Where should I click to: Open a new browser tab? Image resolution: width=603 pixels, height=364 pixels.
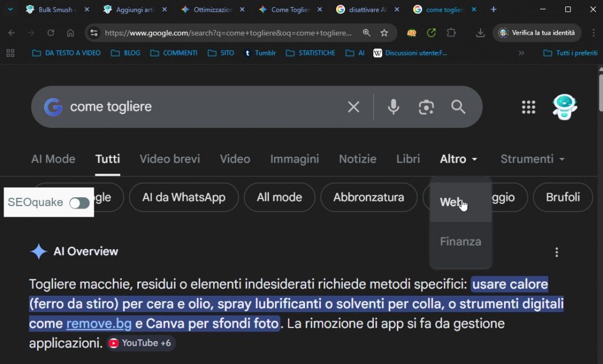[x=493, y=9]
